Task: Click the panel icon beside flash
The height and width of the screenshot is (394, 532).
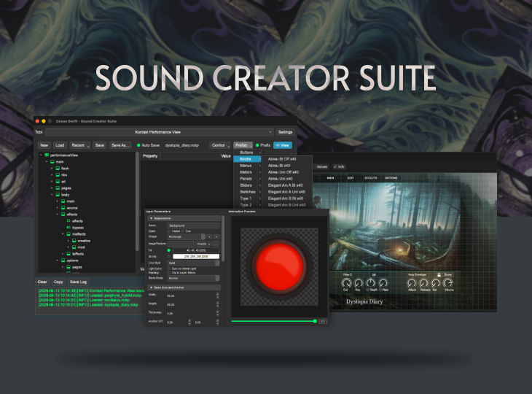Action: [58, 169]
